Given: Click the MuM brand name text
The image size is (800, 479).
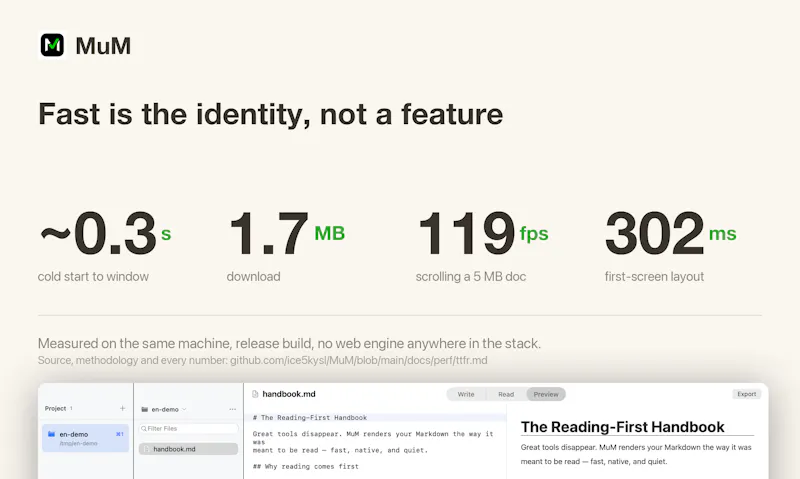Looking at the screenshot, I should click(103, 46).
